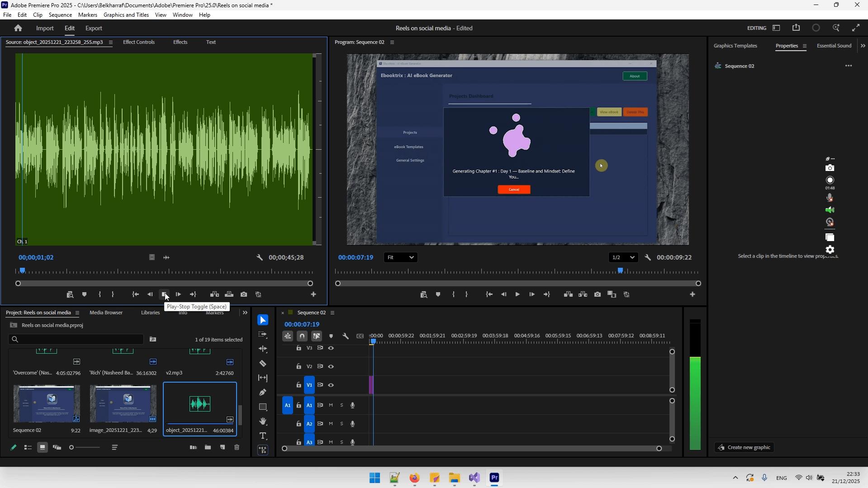This screenshot has width=868, height=488.
Task: Click the Create new graphic button
Action: tap(744, 447)
